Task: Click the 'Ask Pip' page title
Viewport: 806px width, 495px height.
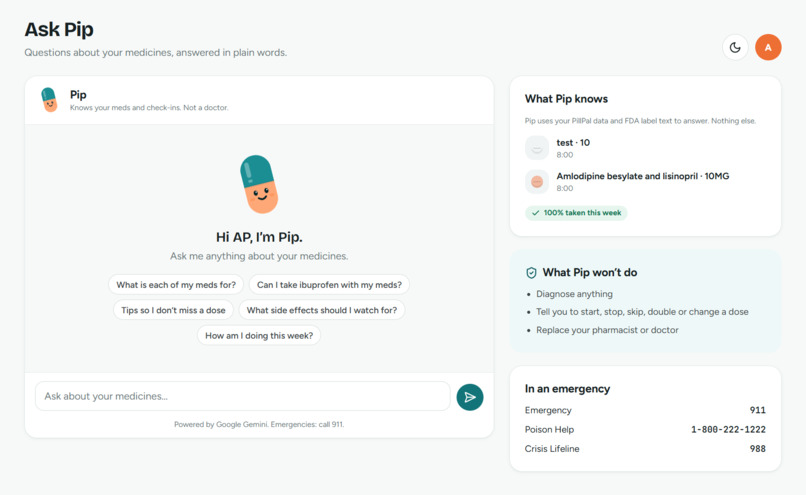Action: tap(59, 29)
